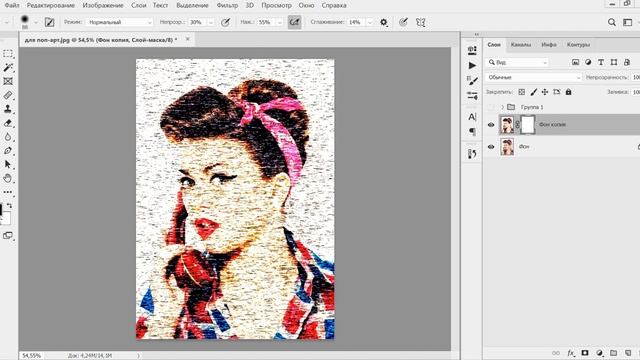Open the workspace switcher icon
Screen dimensions: 640x360
point(628,22)
